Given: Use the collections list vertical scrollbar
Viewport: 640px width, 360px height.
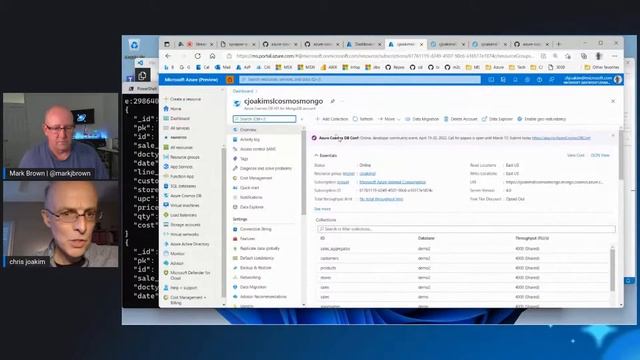Looking at the screenshot, I should pos(612,269).
